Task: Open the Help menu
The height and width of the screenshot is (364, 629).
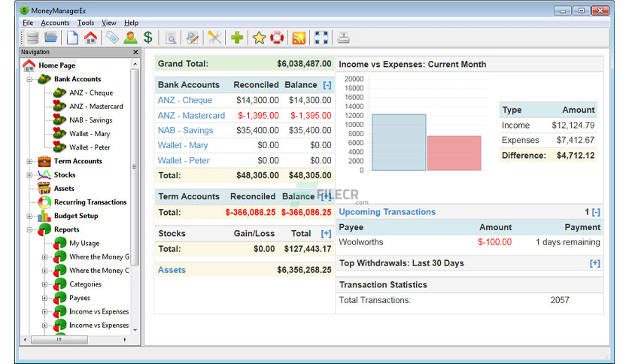Action: coord(131,23)
